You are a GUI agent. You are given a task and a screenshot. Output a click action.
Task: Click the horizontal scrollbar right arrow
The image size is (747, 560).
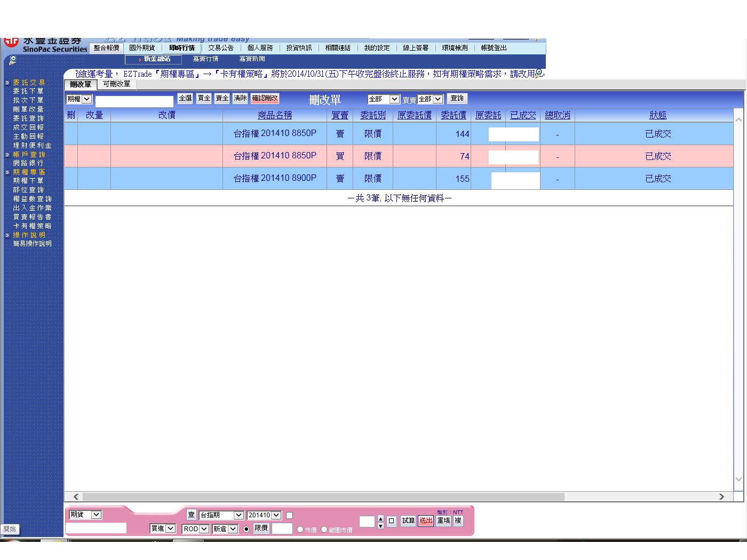(x=721, y=497)
